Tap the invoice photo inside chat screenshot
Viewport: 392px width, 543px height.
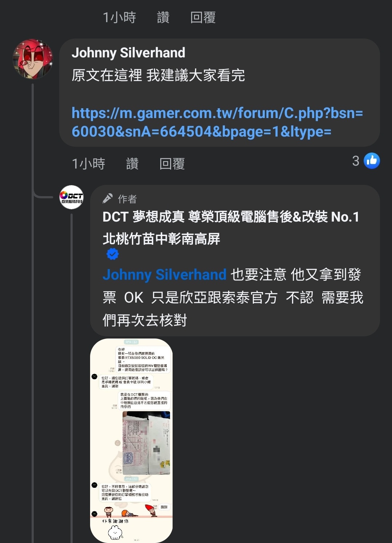pyautogui.click(x=146, y=443)
